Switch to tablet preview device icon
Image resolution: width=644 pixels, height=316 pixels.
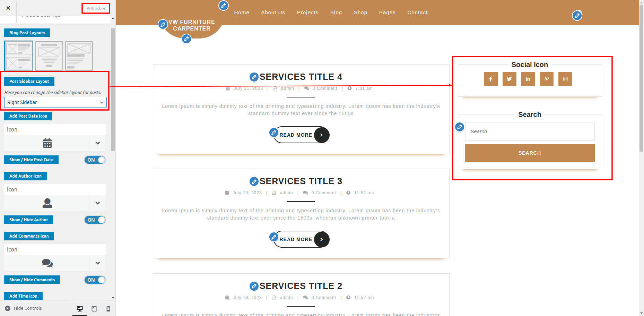pos(94,308)
